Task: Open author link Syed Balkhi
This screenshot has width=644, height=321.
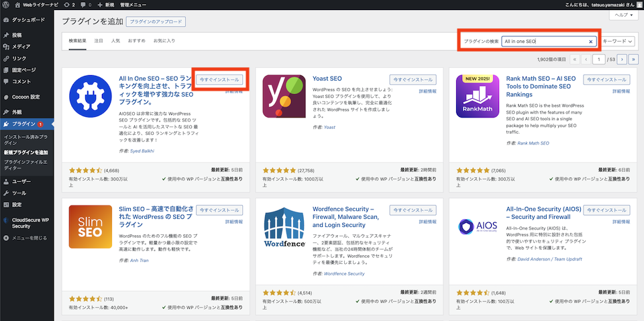Action: coord(142,151)
